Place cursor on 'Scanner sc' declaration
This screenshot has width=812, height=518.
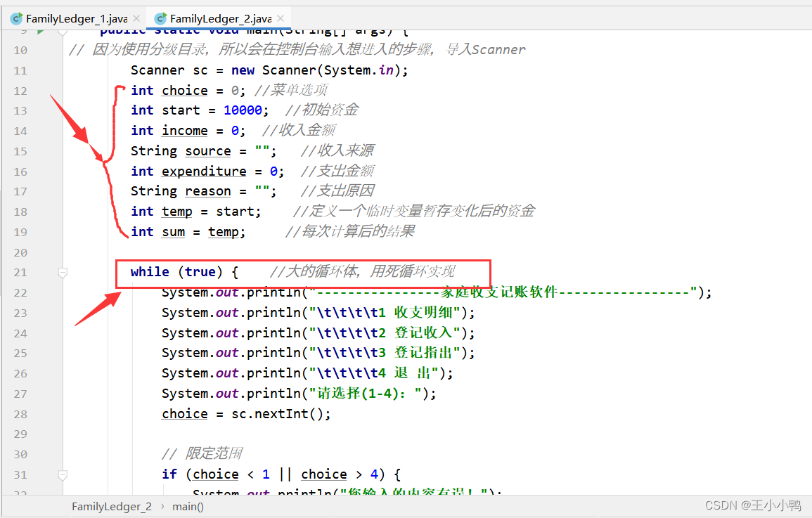click(x=169, y=70)
